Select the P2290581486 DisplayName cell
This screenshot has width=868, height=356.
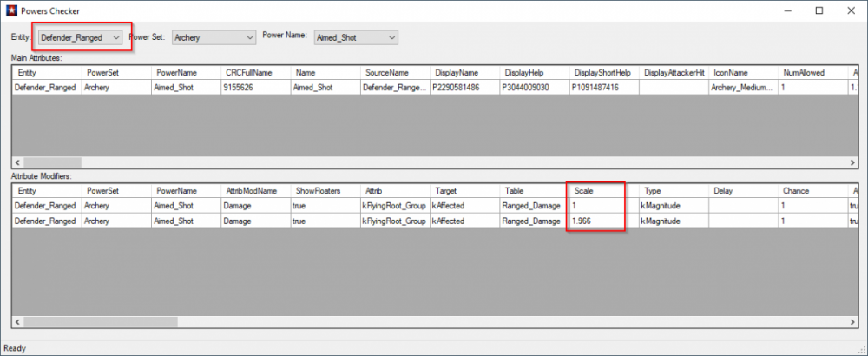point(465,87)
